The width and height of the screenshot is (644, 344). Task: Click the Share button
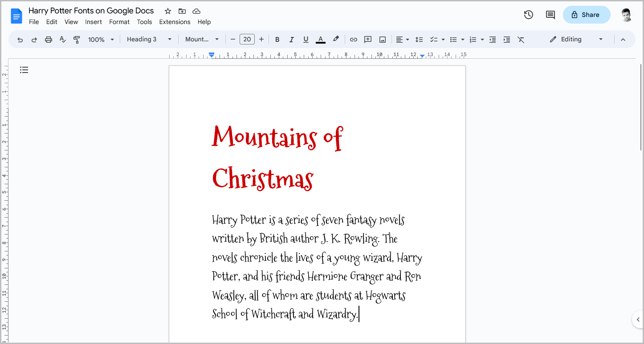(587, 15)
